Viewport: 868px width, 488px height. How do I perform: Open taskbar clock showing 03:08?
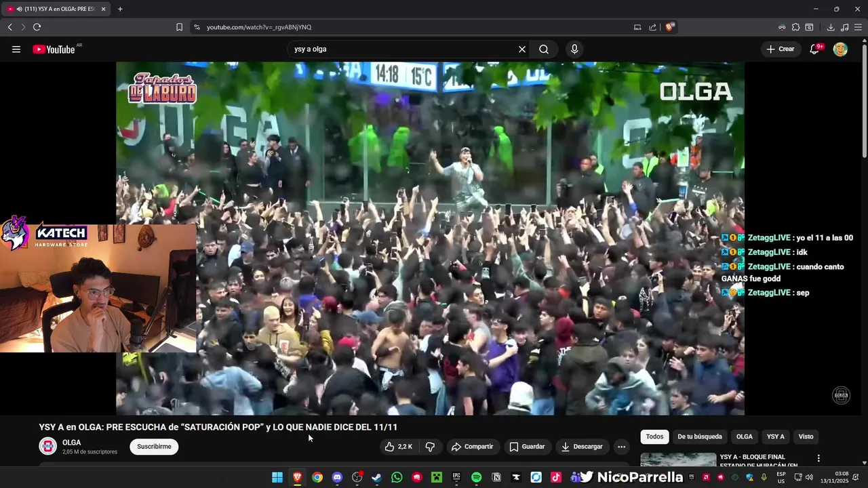(x=834, y=477)
